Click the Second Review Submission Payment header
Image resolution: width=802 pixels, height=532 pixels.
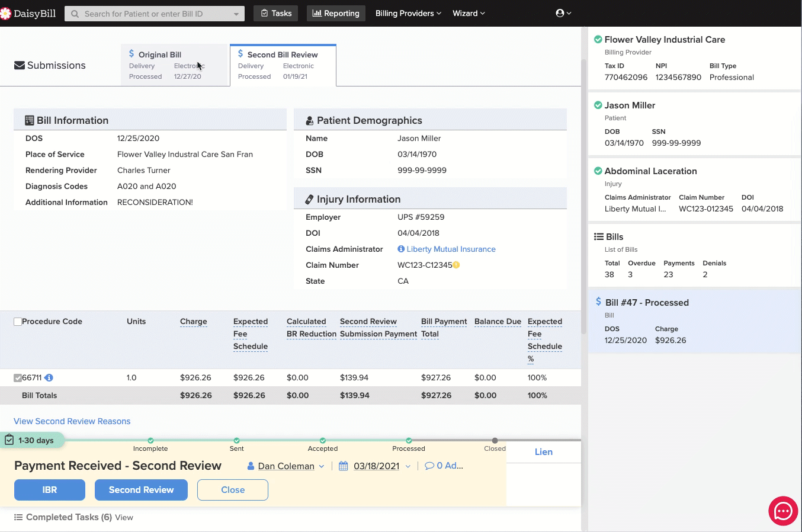point(378,328)
